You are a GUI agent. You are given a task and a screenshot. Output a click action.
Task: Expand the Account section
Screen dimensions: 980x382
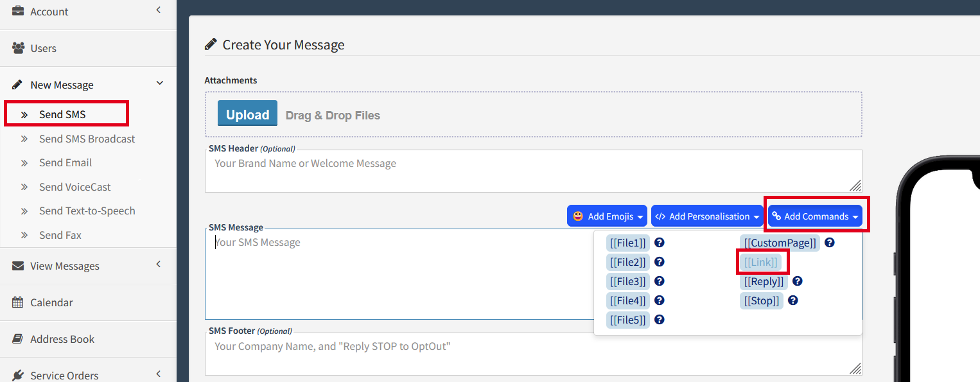click(x=159, y=10)
